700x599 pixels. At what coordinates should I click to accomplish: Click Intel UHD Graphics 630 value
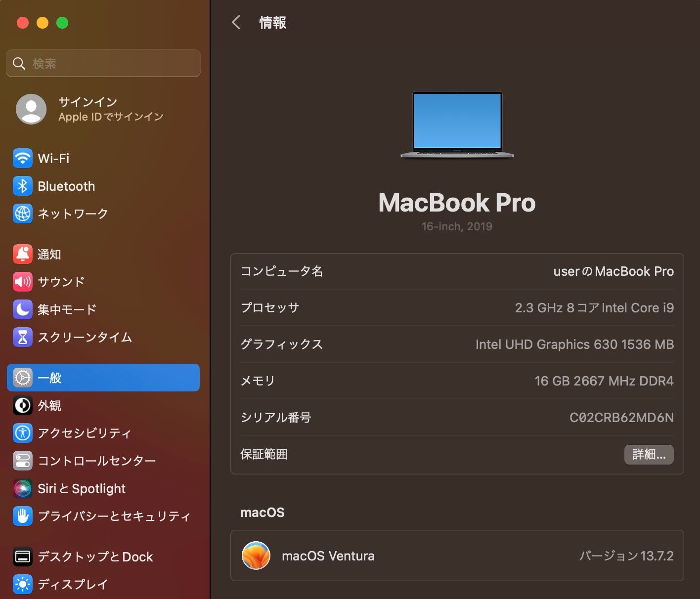[574, 344]
